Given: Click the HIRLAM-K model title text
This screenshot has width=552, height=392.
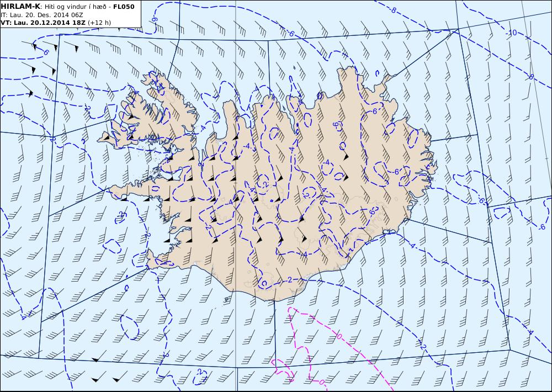Looking at the screenshot, I should 20,7.
